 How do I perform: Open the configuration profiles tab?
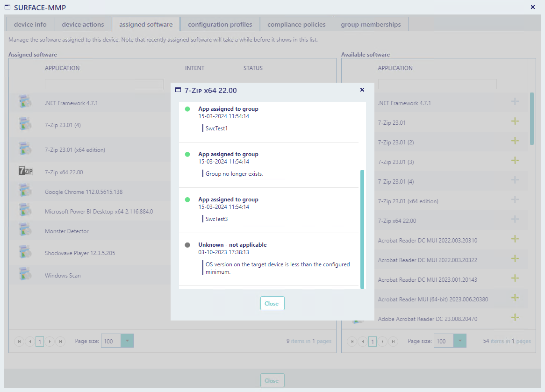[220, 24]
